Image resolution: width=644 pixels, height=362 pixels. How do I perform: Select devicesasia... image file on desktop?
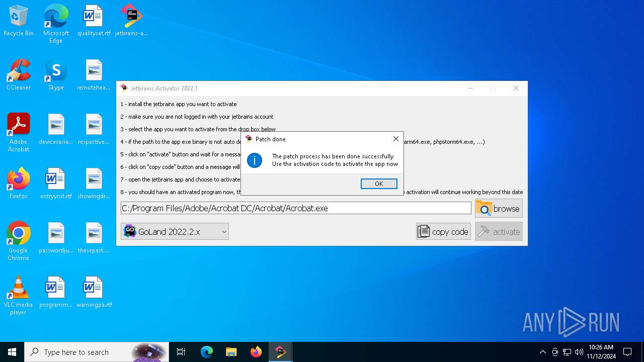click(x=56, y=130)
